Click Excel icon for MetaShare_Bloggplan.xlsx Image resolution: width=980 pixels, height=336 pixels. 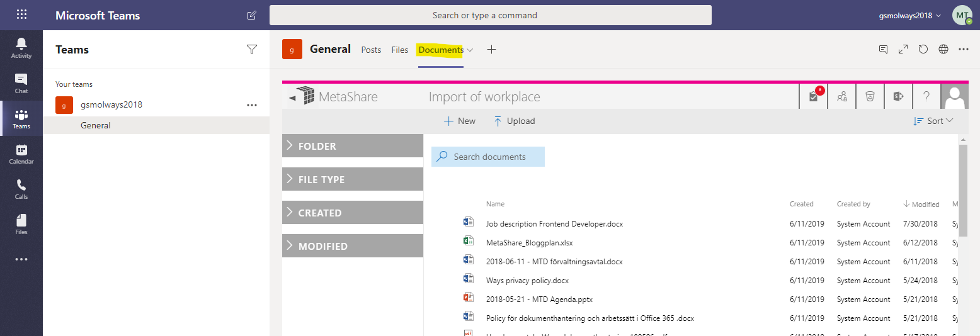click(x=468, y=240)
